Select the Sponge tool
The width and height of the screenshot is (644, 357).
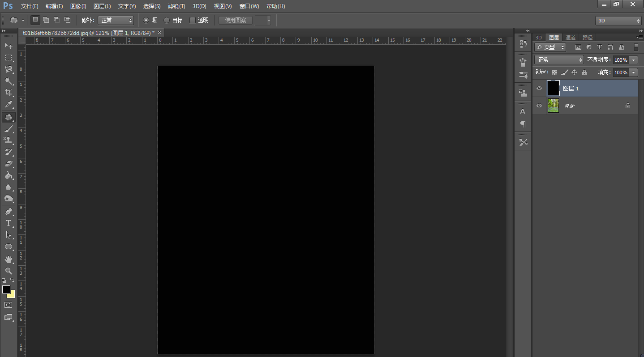click(9, 199)
